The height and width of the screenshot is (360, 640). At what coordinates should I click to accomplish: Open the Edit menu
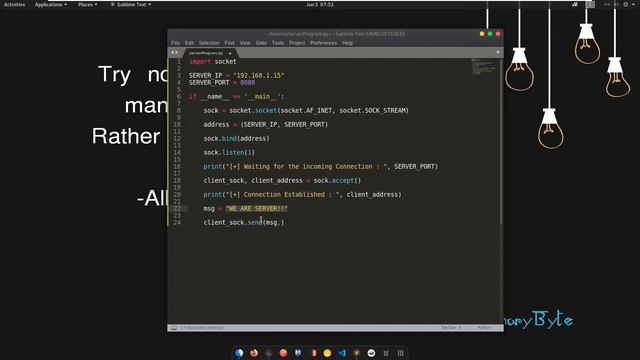(189, 43)
